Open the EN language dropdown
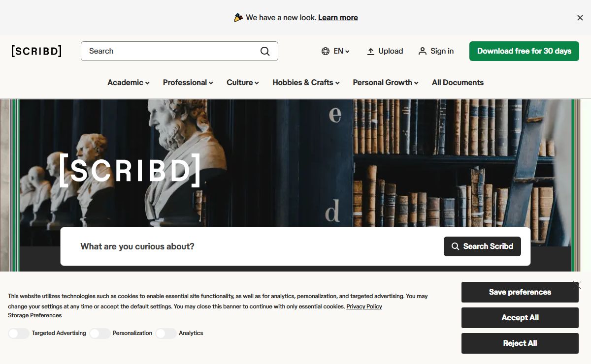This screenshot has height=364, width=591. tap(341, 51)
